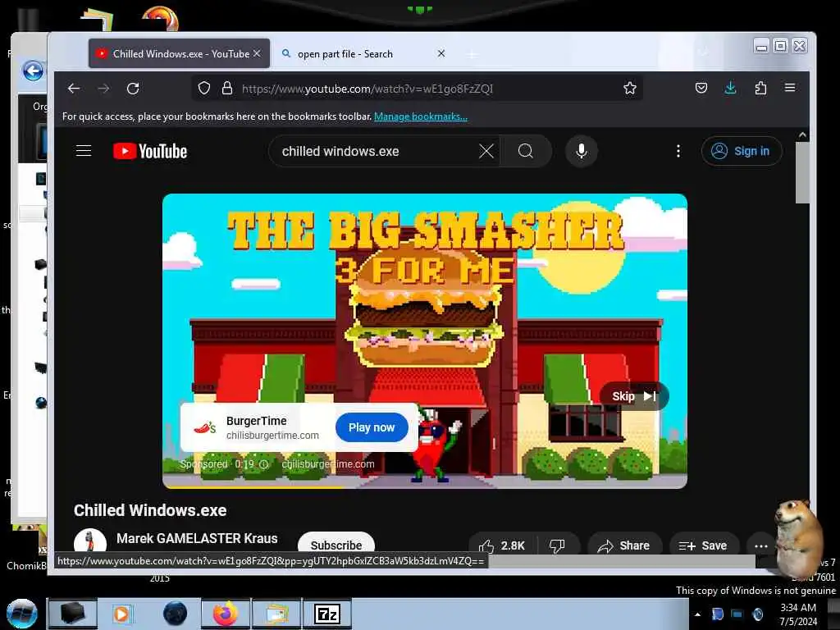The image size is (840, 630).
Task: Clear the YouTube search box
Action: click(x=486, y=151)
